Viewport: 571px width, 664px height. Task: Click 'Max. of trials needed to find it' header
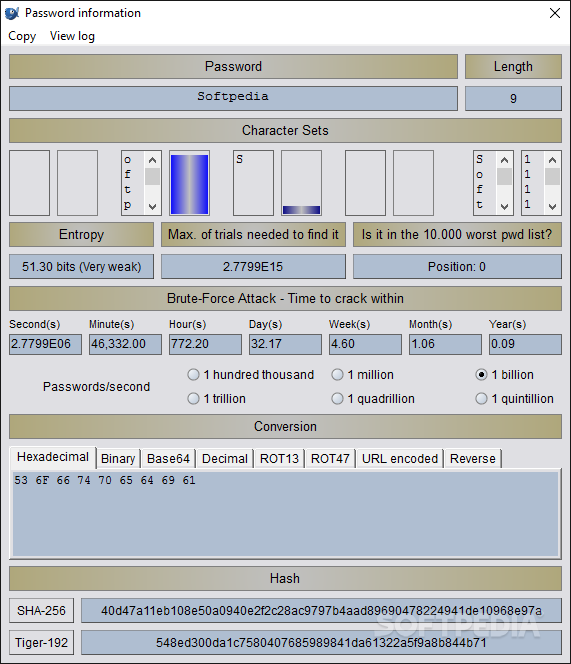coord(253,235)
